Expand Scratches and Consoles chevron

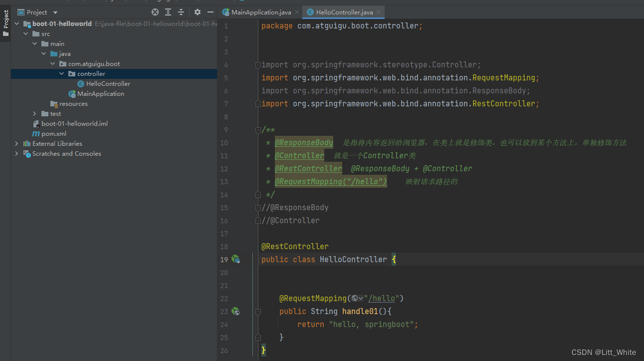pos(17,153)
